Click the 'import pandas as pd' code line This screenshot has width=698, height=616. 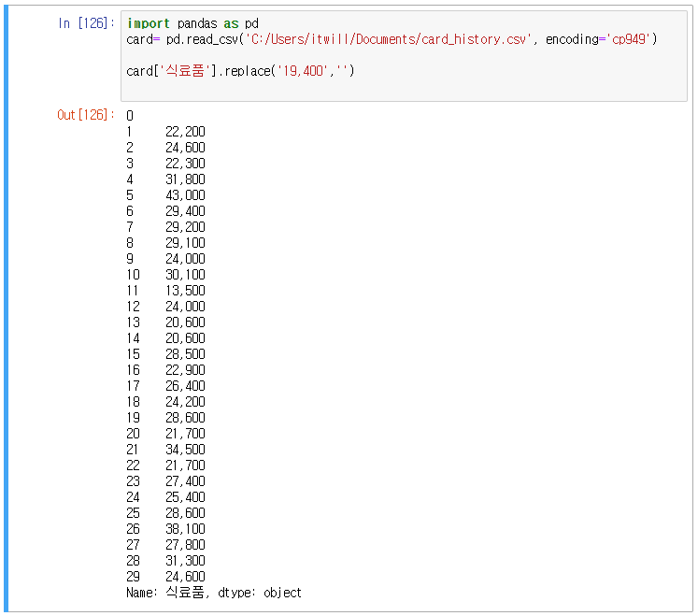coord(192,23)
